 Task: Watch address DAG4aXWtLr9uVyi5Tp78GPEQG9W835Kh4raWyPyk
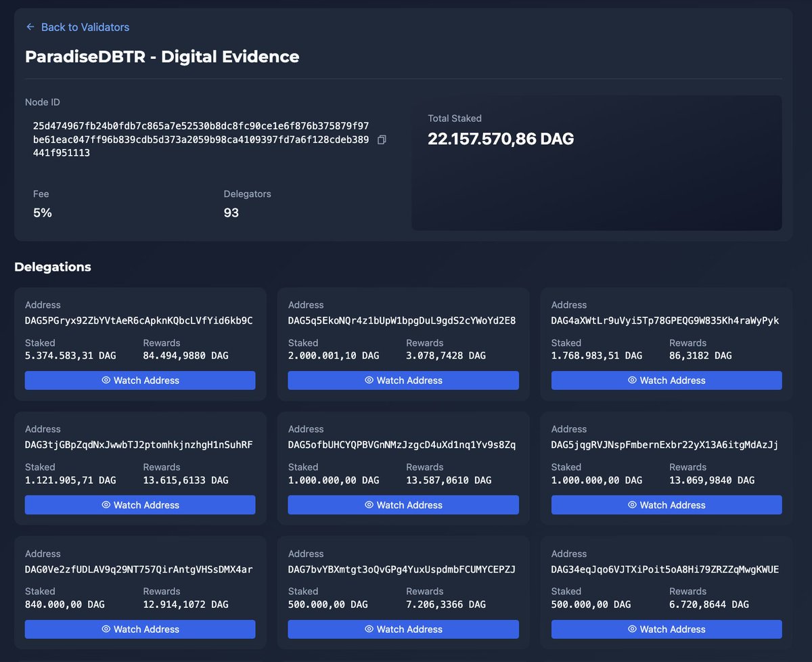pos(667,380)
